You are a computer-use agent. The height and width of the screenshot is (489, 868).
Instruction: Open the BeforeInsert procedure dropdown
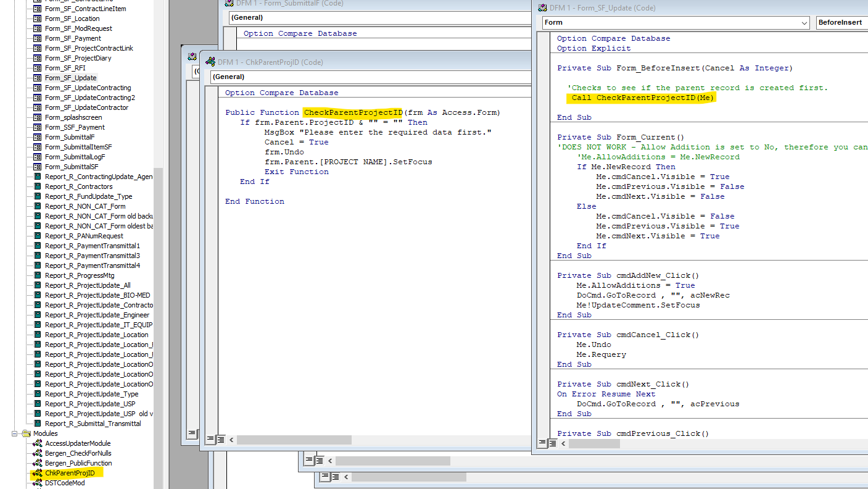click(841, 23)
